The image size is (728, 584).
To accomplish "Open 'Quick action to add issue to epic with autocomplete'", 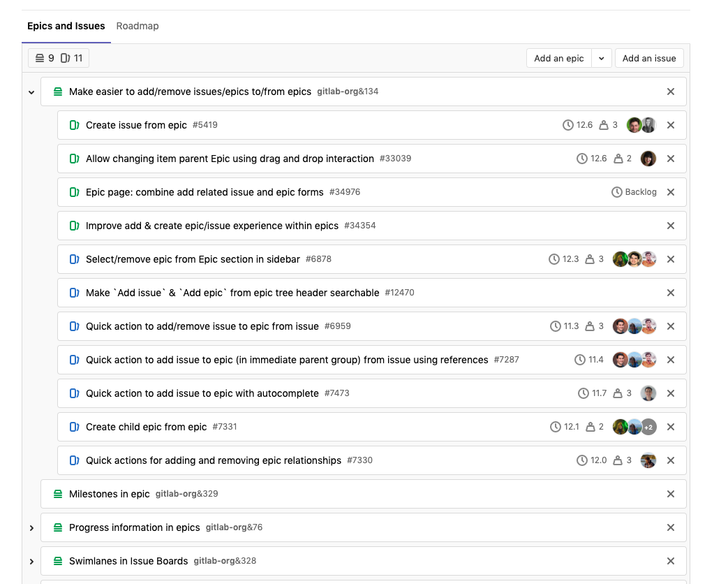I will (x=202, y=393).
